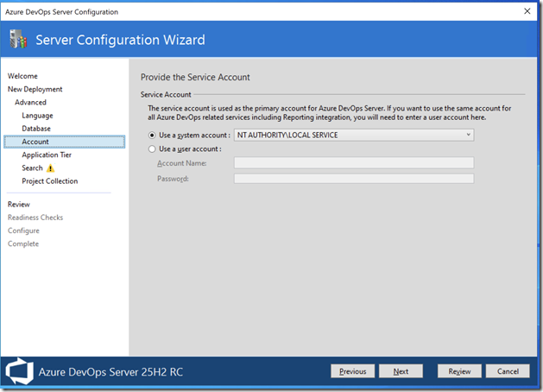This screenshot has width=543, height=392.
Task: Click the Next button
Action: [x=401, y=371]
